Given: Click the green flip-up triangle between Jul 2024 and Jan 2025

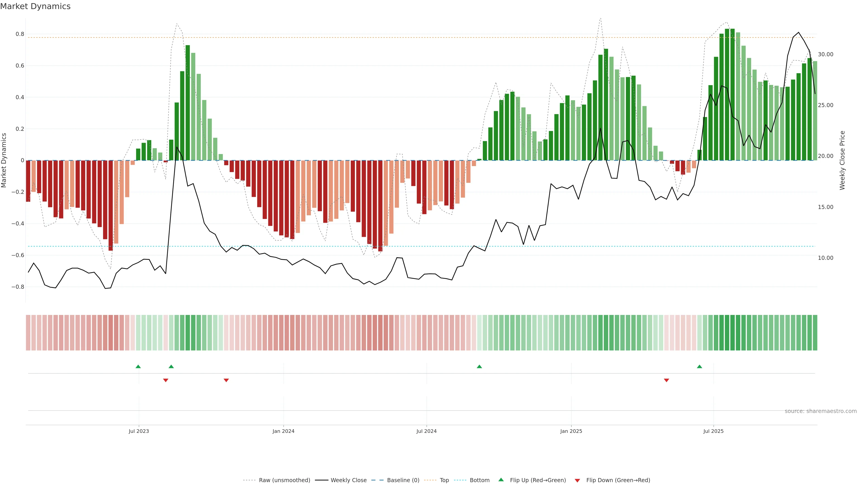Looking at the screenshot, I should (x=479, y=366).
